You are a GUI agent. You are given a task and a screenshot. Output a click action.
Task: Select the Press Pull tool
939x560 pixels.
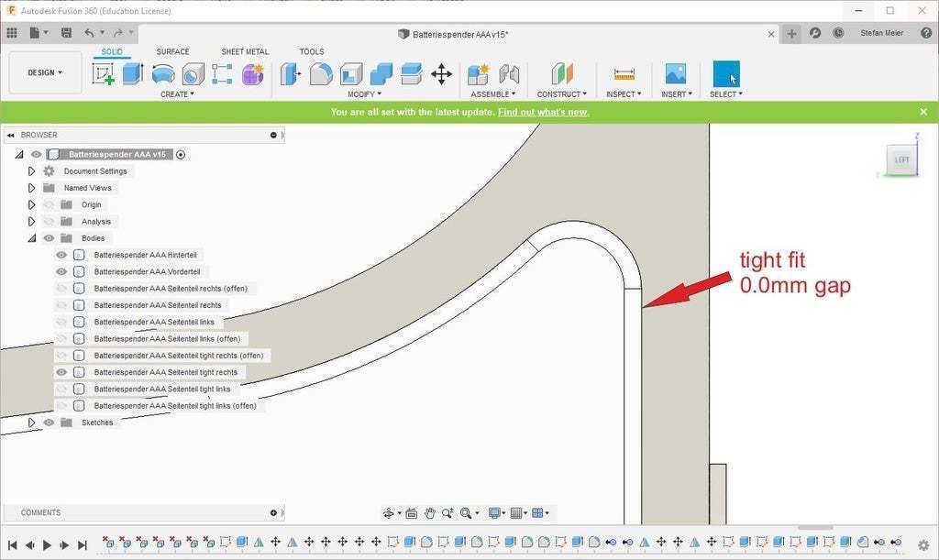(291, 74)
